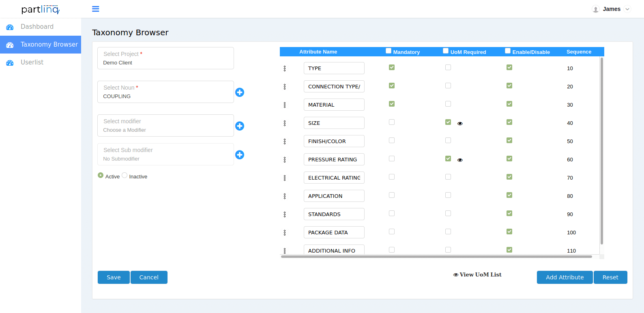644x313 pixels.
Task: Click the drag handle of SIZE row
Action: click(285, 123)
